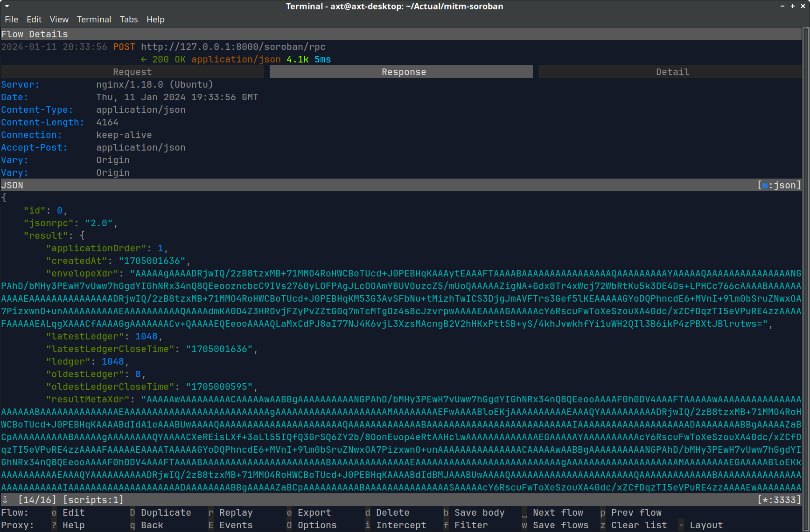The height and width of the screenshot is (532, 810).
Task: Click the Clear list footer label
Action: click(639, 525)
